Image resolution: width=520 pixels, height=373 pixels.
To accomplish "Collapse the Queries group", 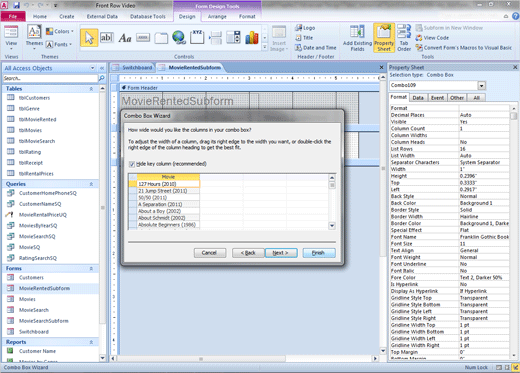I will point(91,184).
